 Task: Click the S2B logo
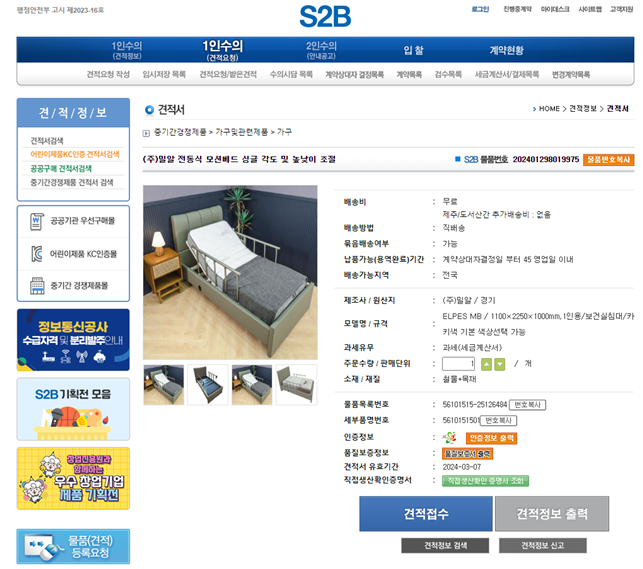(325, 16)
